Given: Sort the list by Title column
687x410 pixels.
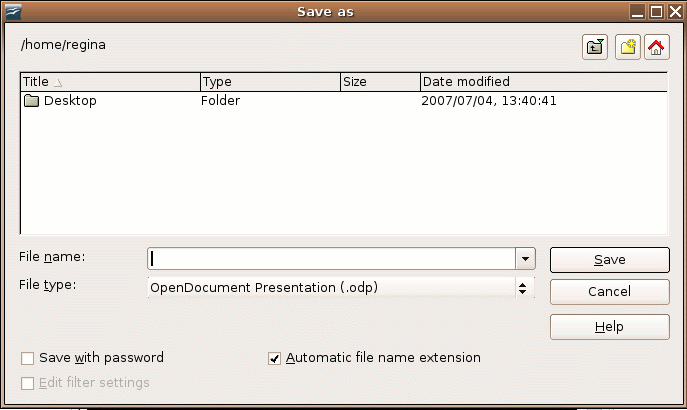Looking at the screenshot, I should point(110,82).
